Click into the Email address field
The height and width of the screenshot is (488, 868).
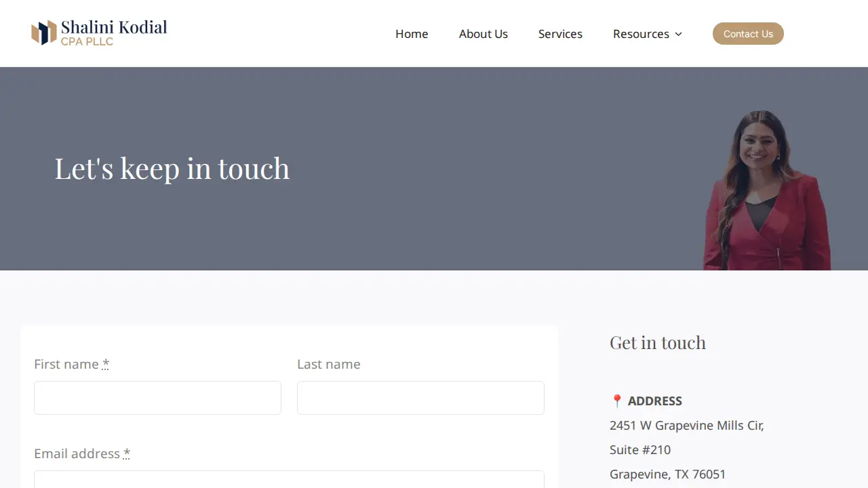(289, 479)
